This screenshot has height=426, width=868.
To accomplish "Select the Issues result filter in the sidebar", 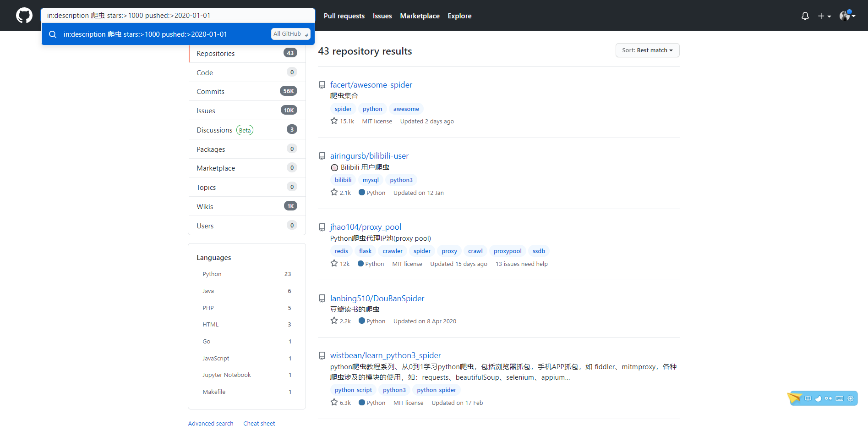I will click(x=247, y=111).
